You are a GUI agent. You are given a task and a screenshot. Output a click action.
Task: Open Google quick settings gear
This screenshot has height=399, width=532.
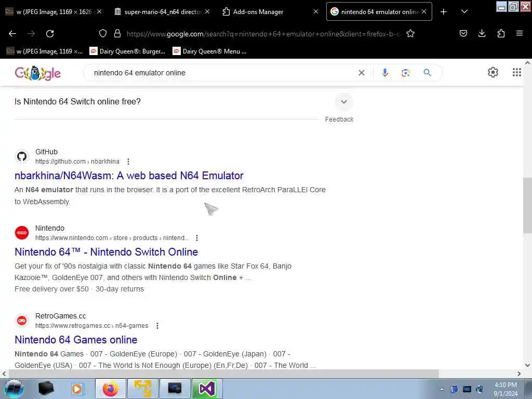pyautogui.click(x=493, y=72)
